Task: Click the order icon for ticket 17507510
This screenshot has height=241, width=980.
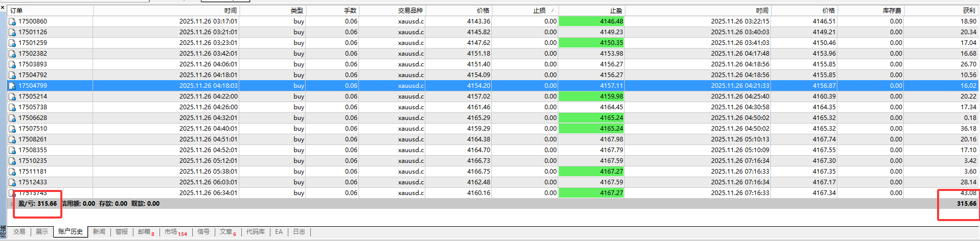Action: pyautogui.click(x=12, y=129)
